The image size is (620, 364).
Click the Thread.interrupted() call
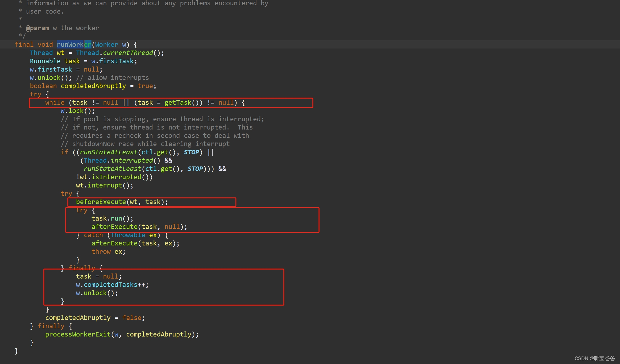point(122,160)
